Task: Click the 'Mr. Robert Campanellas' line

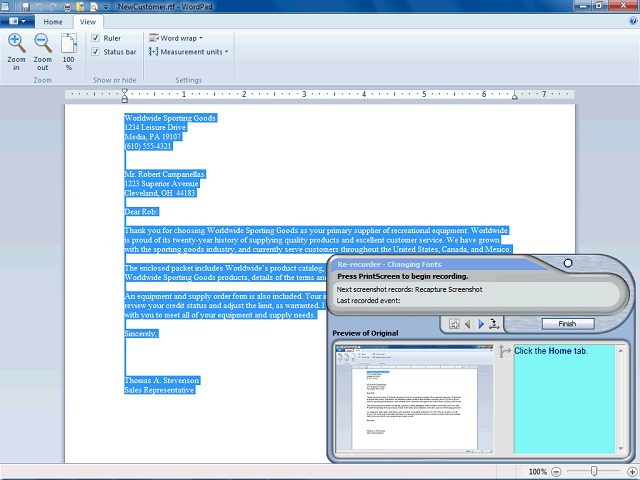Action: (x=164, y=174)
